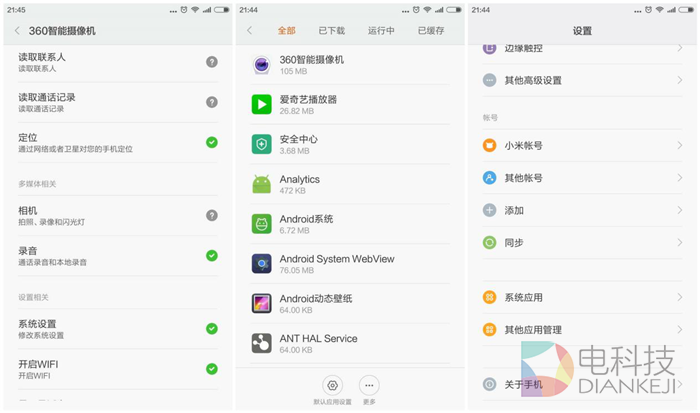This screenshot has width=700, height=413.
Task: Open Android System WebView icon
Action: point(262,263)
